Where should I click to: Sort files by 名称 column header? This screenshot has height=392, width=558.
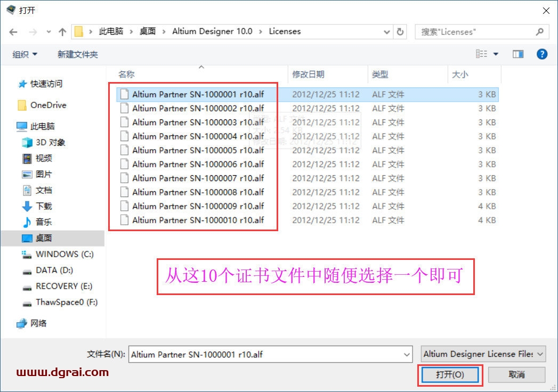coord(126,75)
